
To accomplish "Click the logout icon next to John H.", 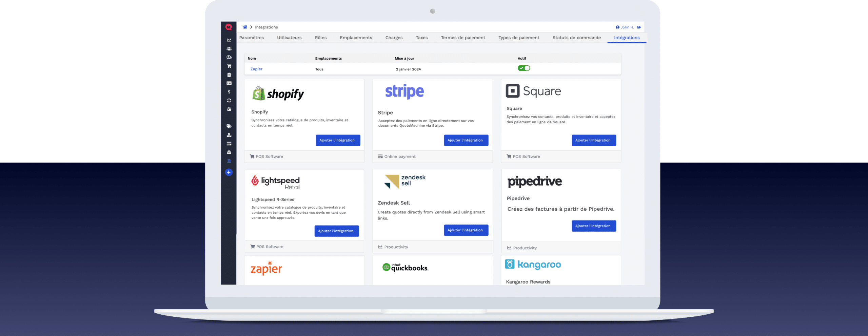I will [639, 27].
